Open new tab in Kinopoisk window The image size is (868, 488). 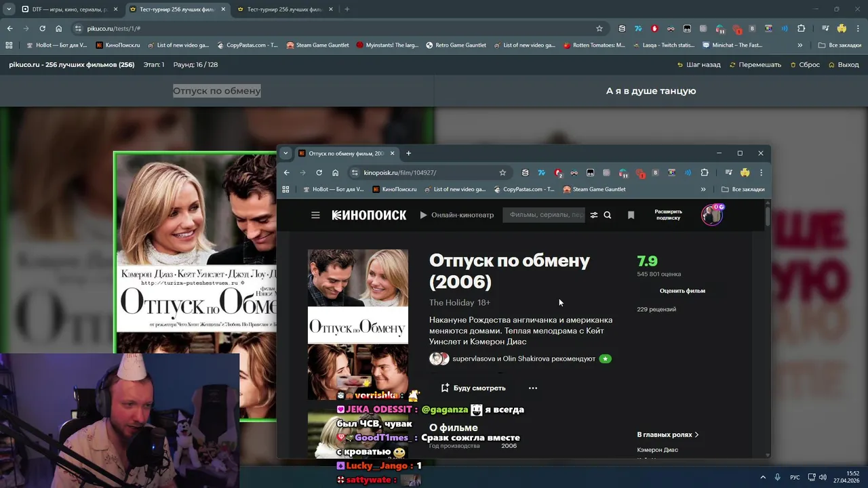pos(408,153)
